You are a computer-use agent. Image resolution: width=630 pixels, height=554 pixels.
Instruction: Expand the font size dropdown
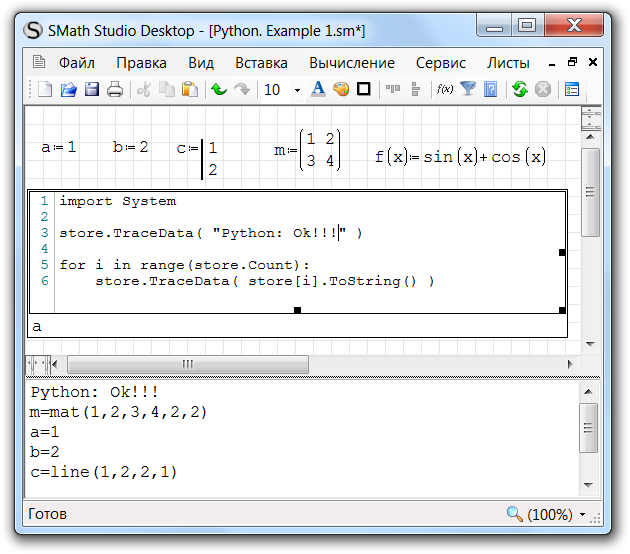click(297, 90)
